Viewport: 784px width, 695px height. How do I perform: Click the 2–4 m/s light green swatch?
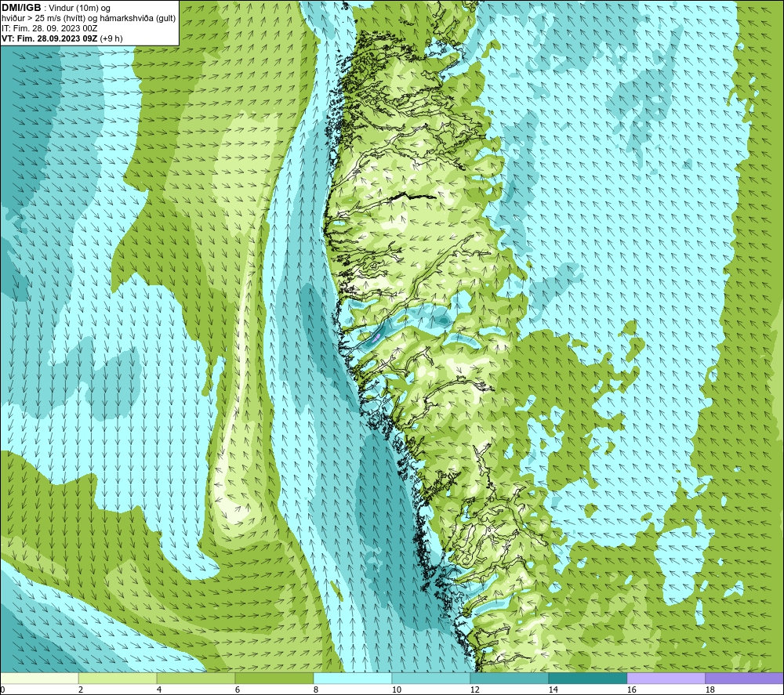click(x=118, y=678)
